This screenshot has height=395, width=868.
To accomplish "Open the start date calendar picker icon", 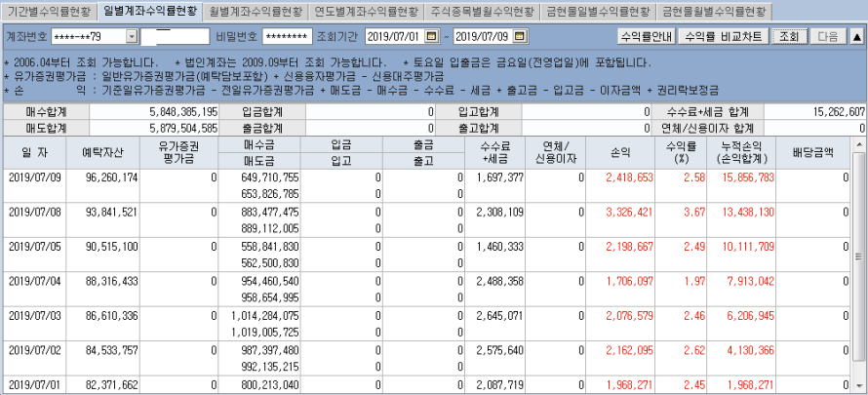I will (432, 36).
